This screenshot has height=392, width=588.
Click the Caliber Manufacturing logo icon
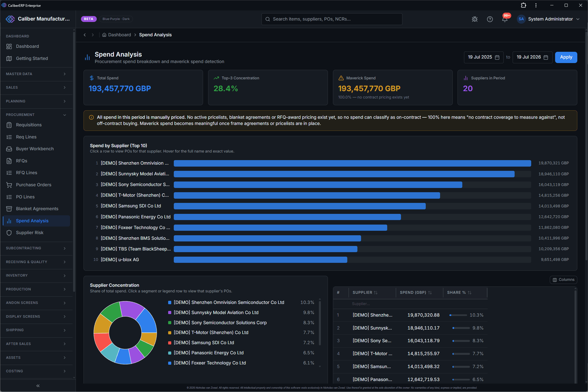[10, 19]
